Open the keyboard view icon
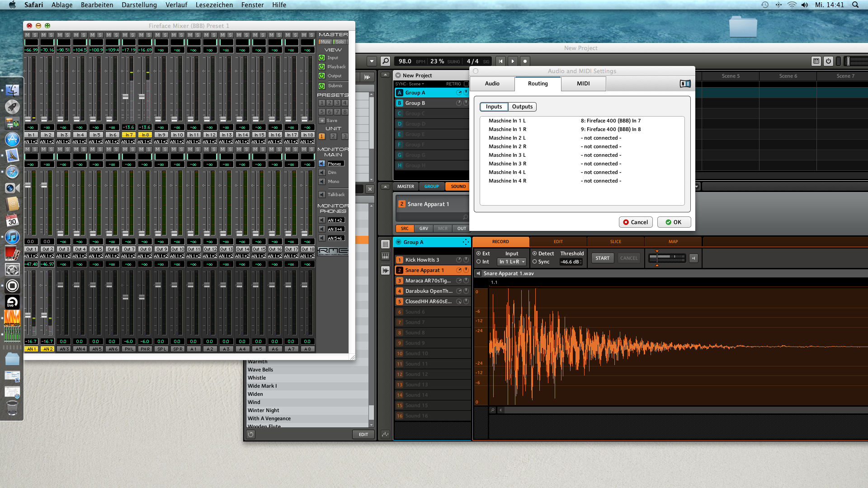Screen dimensions: 868x488 click(x=385, y=256)
